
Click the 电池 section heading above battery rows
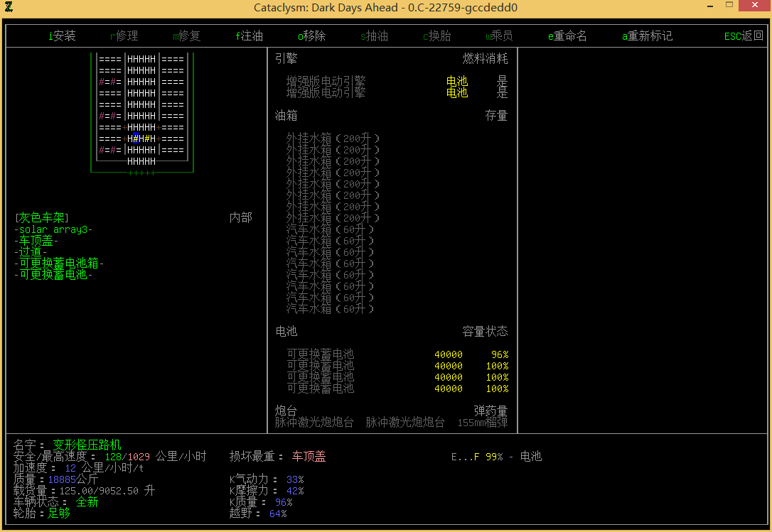click(x=286, y=331)
